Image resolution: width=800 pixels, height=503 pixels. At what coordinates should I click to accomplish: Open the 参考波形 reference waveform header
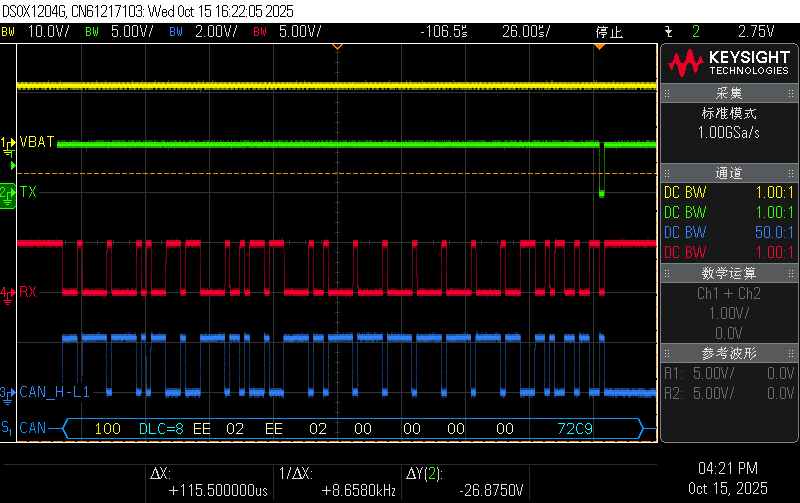728,353
